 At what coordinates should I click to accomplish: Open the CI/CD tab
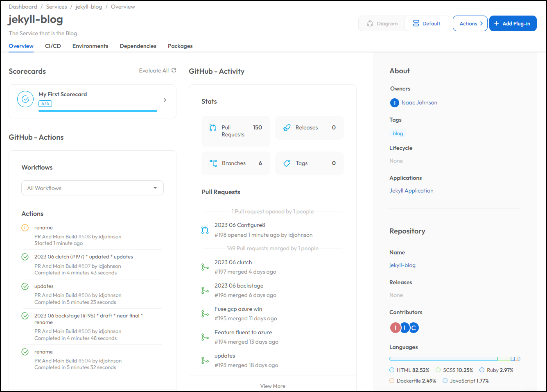point(53,46)
